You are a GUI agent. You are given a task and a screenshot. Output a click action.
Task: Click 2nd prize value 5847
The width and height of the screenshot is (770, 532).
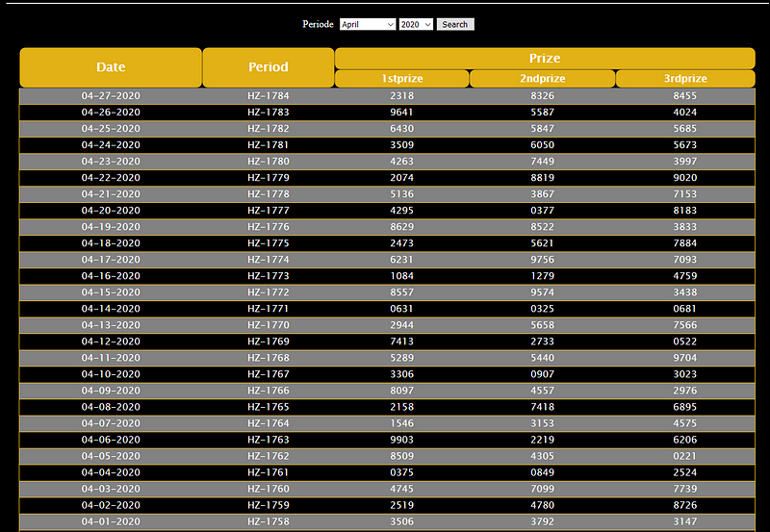(542, 129)
